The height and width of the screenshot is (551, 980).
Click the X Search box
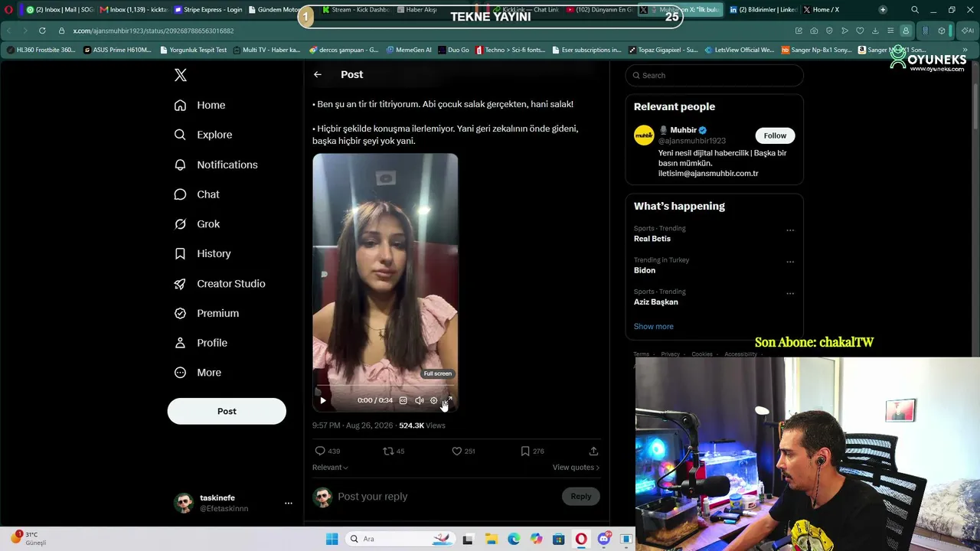click(714, 75)
